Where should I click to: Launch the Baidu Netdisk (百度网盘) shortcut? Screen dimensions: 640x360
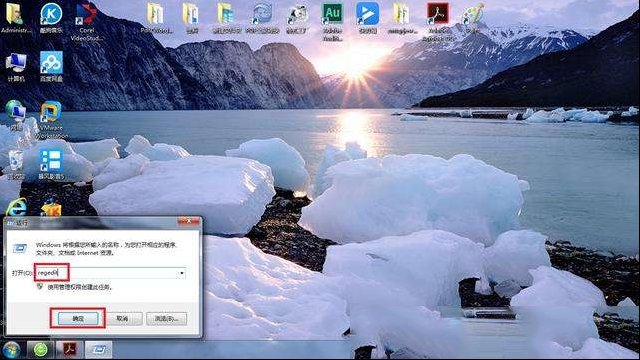point(51,67)
